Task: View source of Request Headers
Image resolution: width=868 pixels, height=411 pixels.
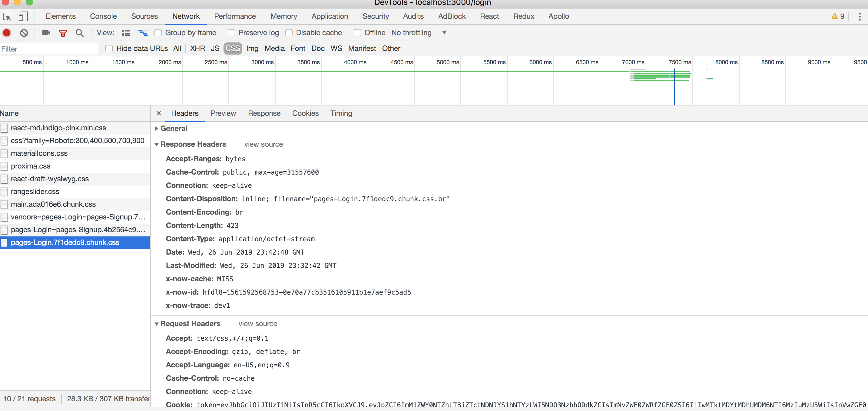Action: (x=257, y=324)
